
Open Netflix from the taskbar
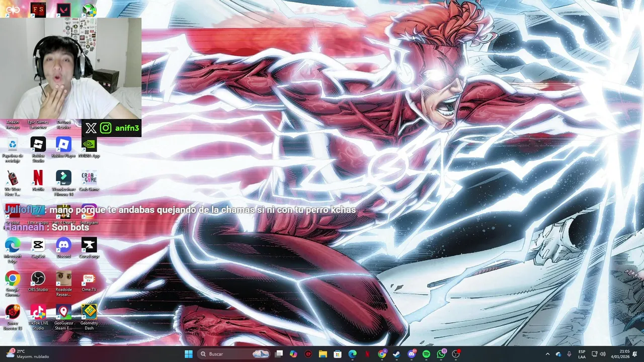[x=367, y=354]
